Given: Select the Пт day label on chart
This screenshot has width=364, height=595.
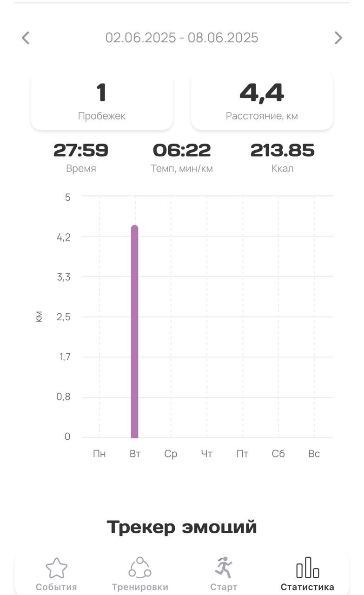Looking at the screenshot, I should point(243,454).
